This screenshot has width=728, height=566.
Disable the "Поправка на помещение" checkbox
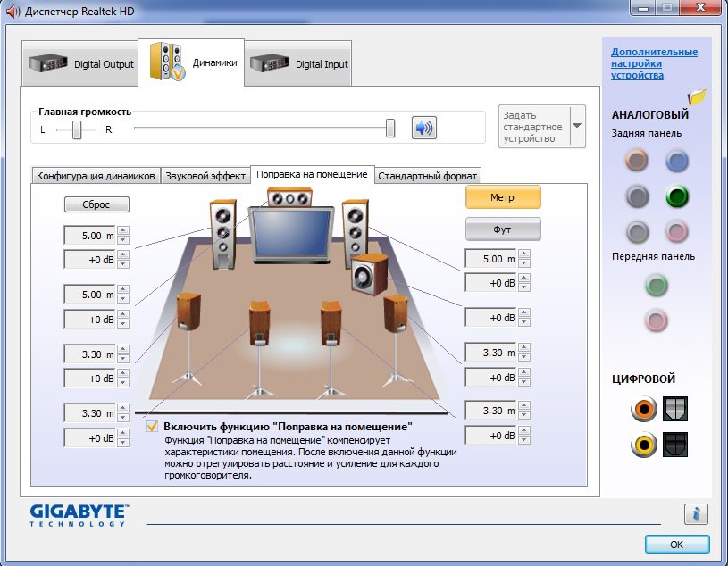[x=152, y=427]
